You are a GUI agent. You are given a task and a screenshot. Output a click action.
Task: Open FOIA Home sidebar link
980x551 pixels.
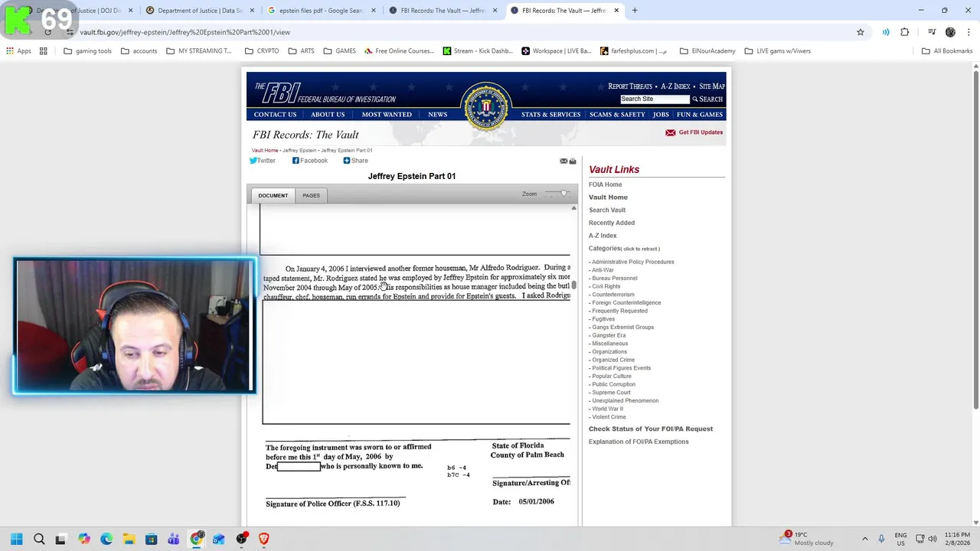coord(605,184)
